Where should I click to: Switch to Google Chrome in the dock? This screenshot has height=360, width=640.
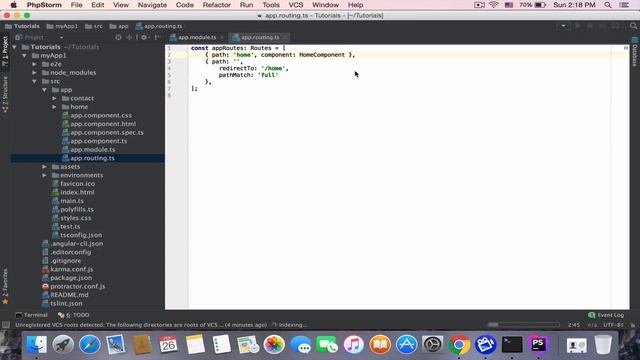459,345
